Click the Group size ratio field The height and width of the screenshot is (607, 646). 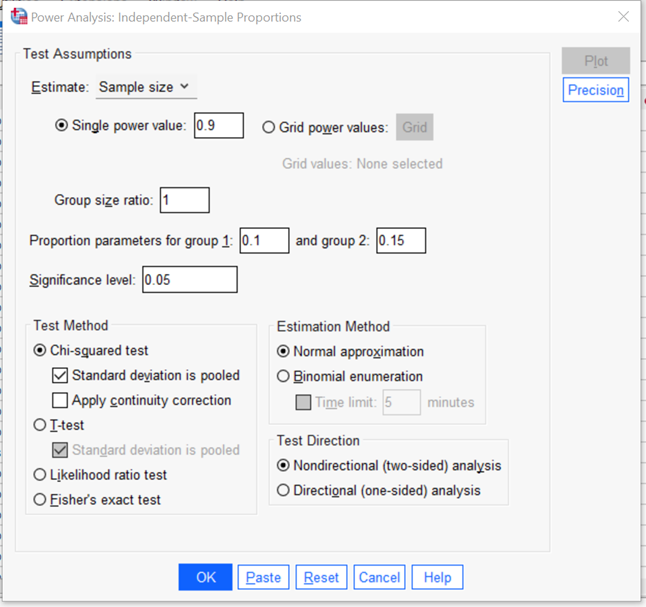pyautogui.click(x=184, y=200)
